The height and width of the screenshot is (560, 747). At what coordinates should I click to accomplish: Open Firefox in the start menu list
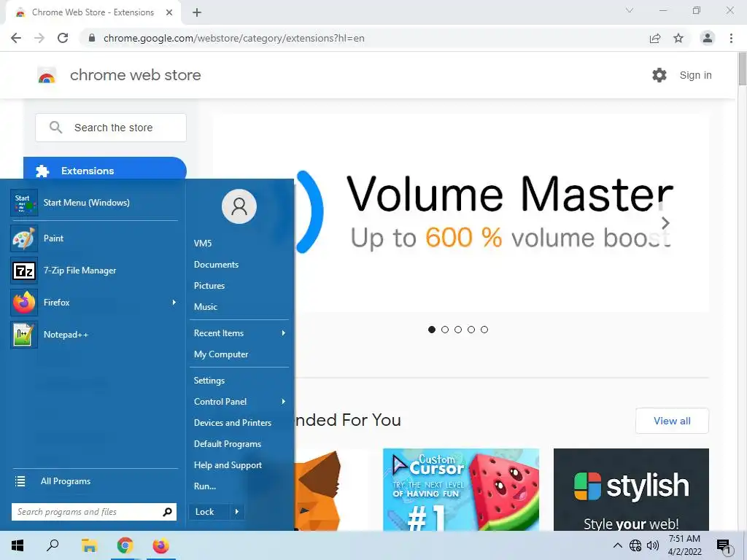(94, 303)
